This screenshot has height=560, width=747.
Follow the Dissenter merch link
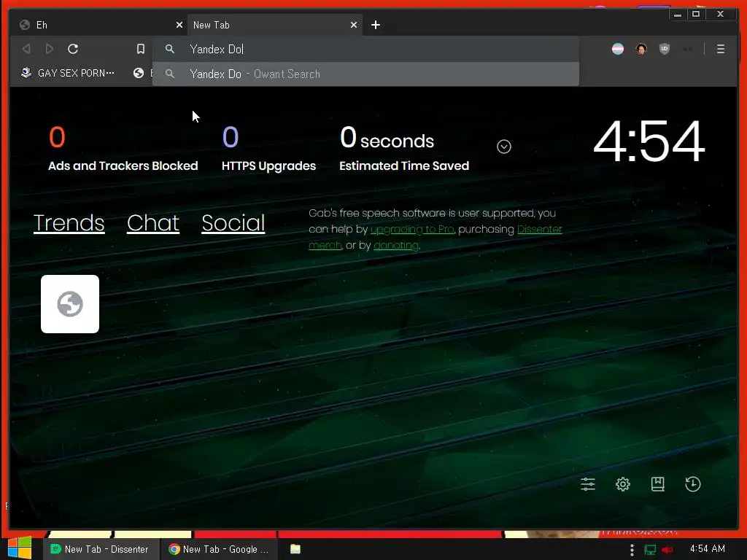pos(436,237)
